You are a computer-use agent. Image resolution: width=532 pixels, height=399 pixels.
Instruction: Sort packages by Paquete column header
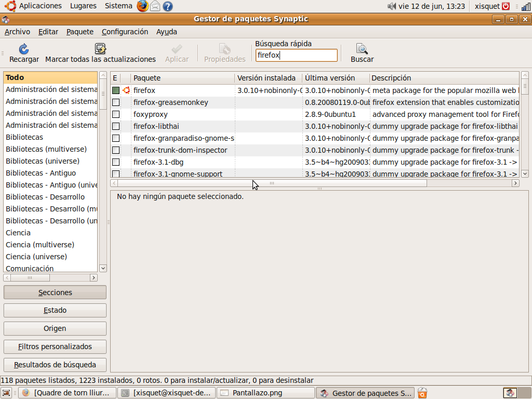coord(183,78)
